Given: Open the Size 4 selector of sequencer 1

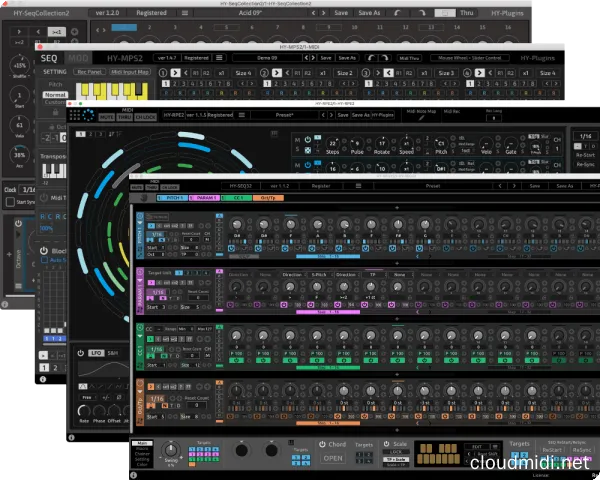Looking at the screenshot, I should tap(243, 73).
